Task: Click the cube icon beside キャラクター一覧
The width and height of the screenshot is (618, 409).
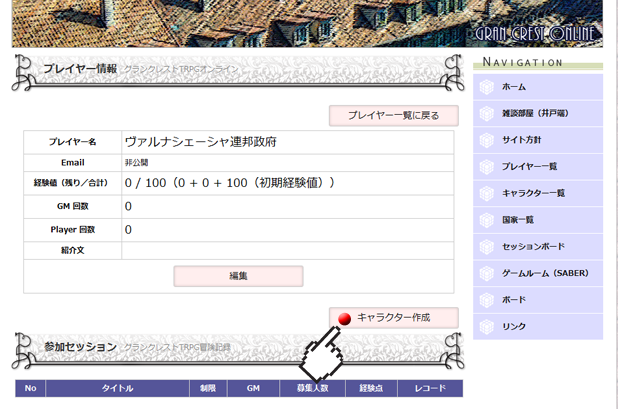Action: point(487,193)
